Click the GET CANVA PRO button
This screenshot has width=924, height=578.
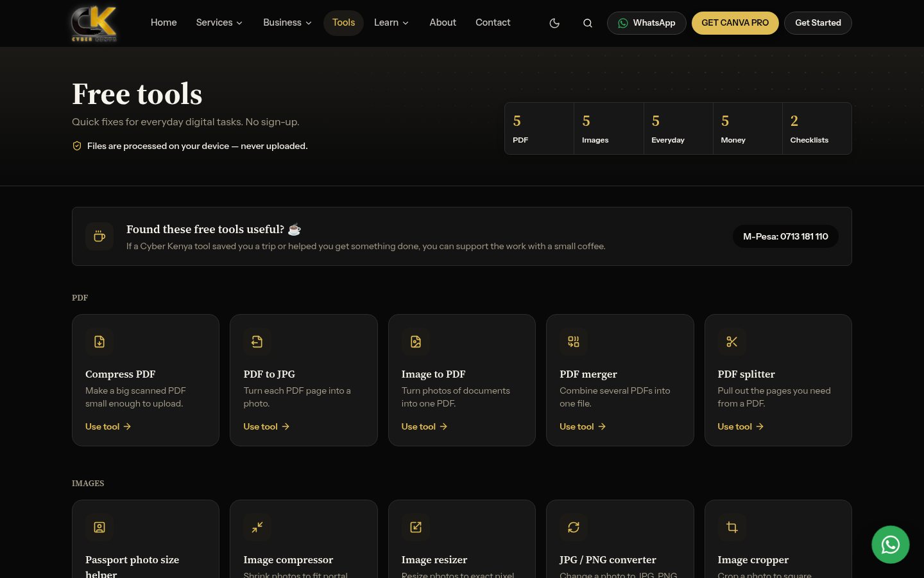[735, 23]
